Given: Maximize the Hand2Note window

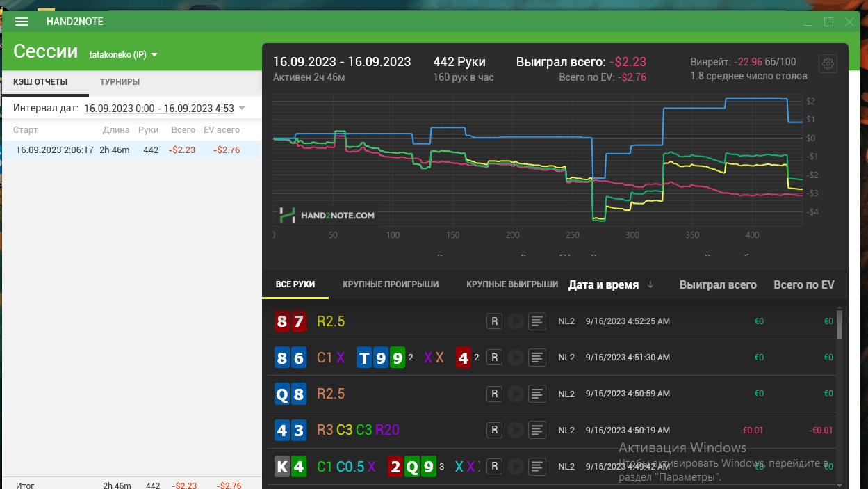Looking at the screenshot, I should click(828, 22).
